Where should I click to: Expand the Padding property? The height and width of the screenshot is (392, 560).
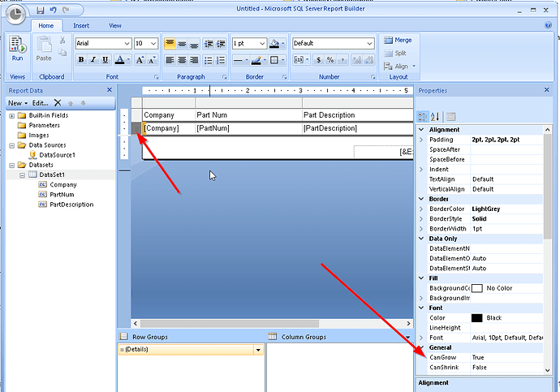421,140
